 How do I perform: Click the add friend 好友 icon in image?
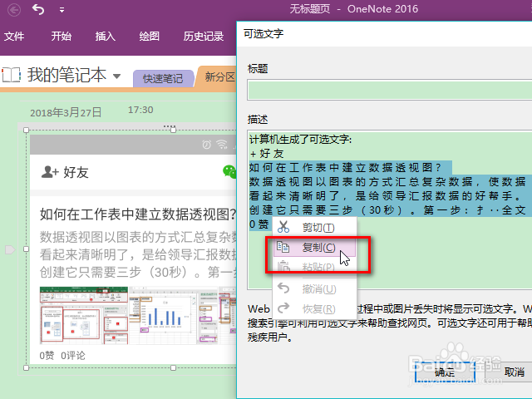[50, 172]
